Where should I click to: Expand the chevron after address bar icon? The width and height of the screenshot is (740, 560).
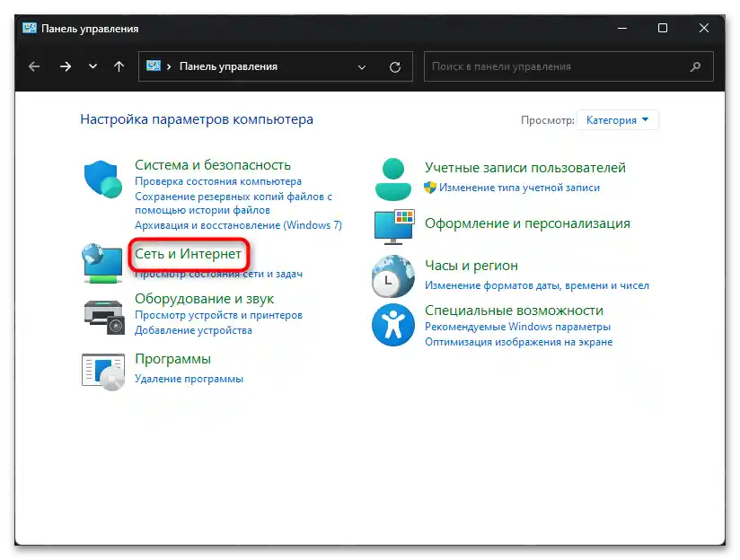pyautogui.click(x=169, y=66)
